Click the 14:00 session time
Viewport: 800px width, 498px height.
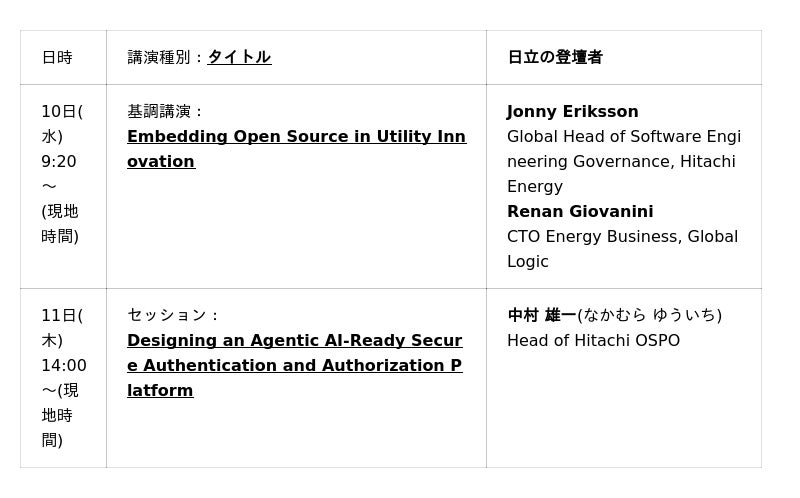(x=64, y=365)
